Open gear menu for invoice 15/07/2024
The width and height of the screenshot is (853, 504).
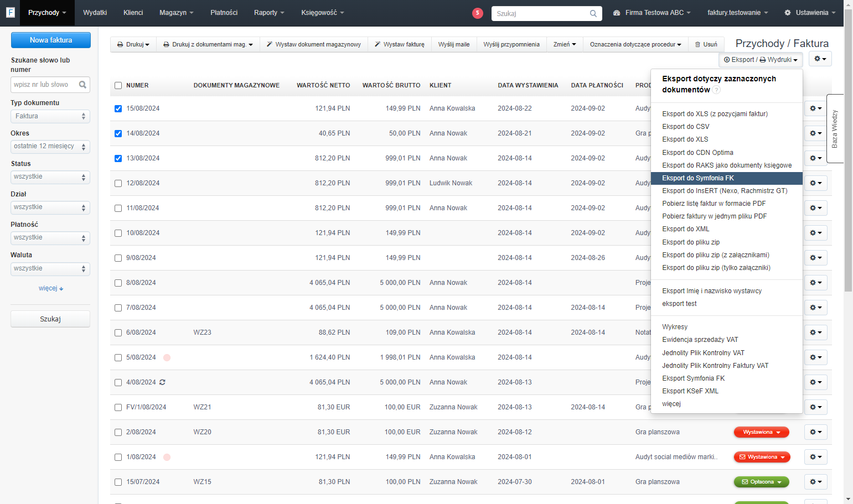[x=816, y=482]
